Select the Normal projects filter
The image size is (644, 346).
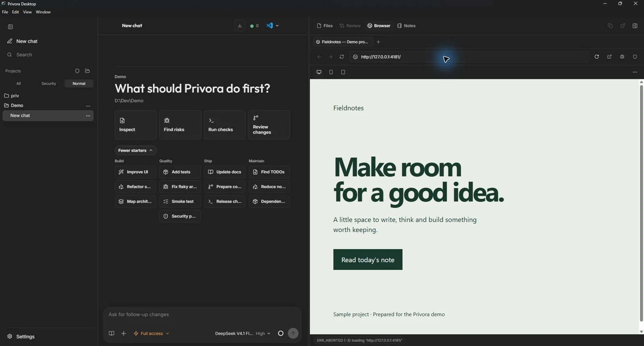point(79,84)
